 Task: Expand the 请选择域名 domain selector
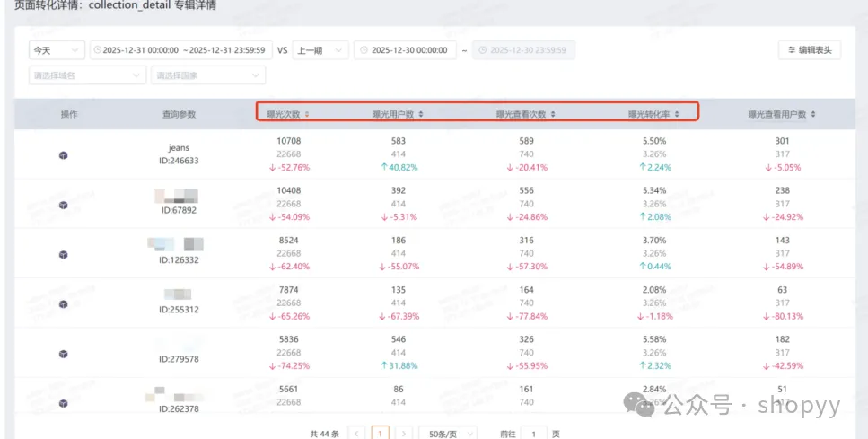pos(87,75)
